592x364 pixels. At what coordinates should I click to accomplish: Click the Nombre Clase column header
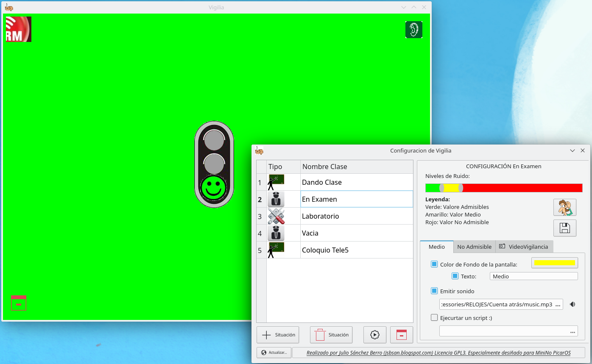[x=357, y=167]
